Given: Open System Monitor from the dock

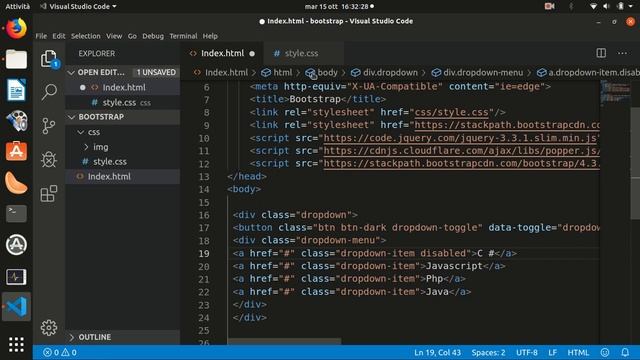Looking at the screenshot, I should coord(16,276).
